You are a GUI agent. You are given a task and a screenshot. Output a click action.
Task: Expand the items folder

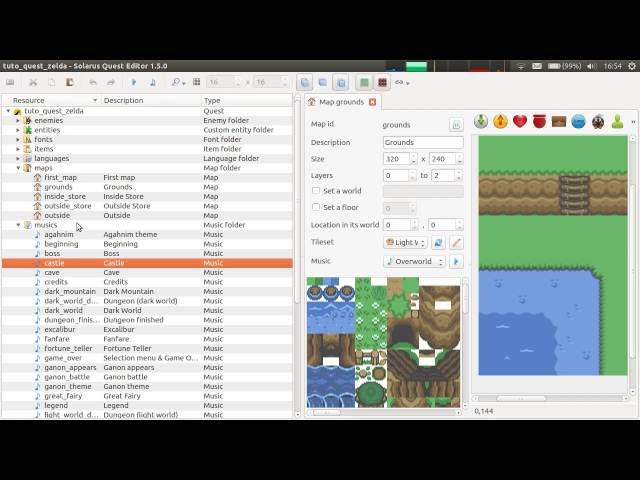point(18,149)
